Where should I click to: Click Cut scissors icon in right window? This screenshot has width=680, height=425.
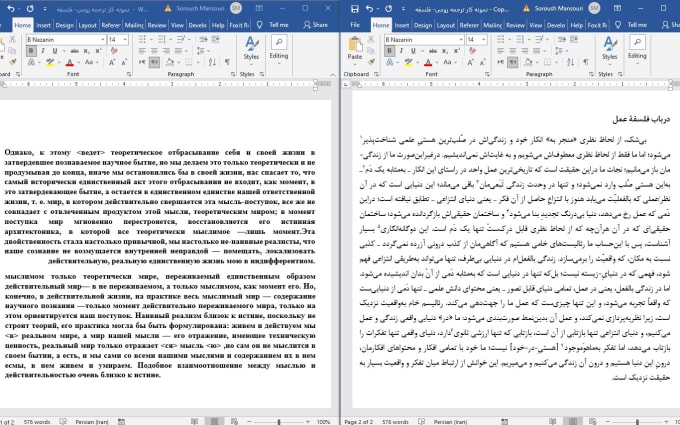click(x=371, y=39)
